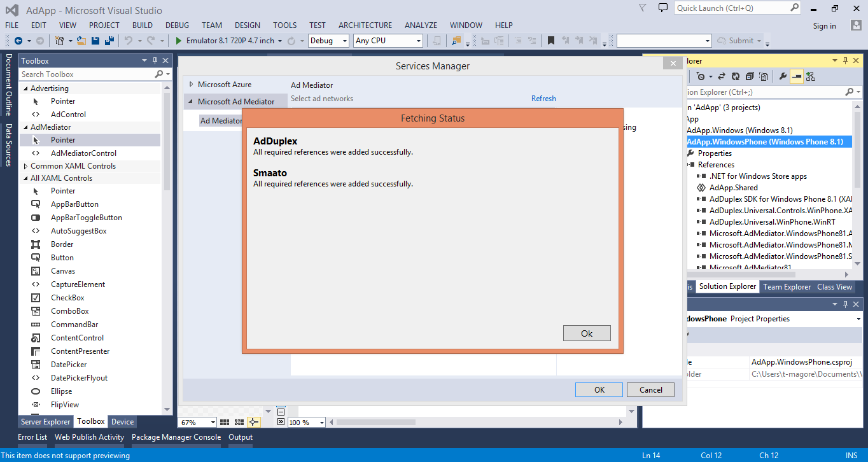Click Sync with Active Document icon in Solution Explorer
This screenshot has width=868, height=462.
pos(722,76)
